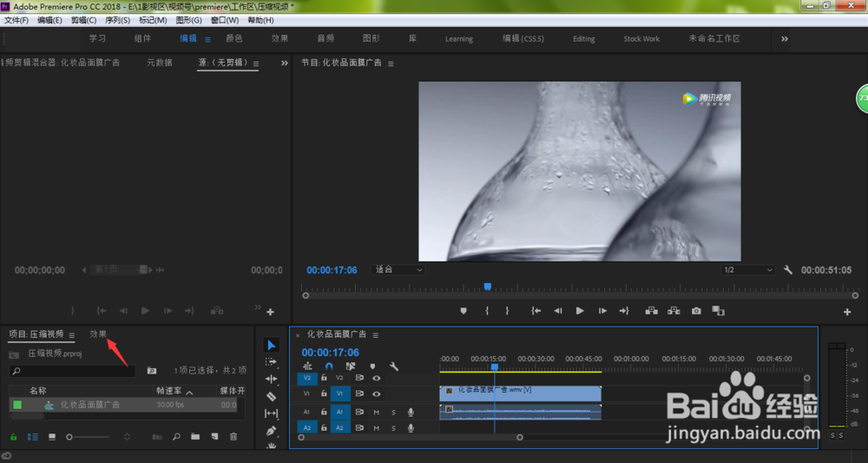The width and height of the screenshot is (868, 463).
Task: Toggle V1 track output eye
Action: [x=377, y=394]
